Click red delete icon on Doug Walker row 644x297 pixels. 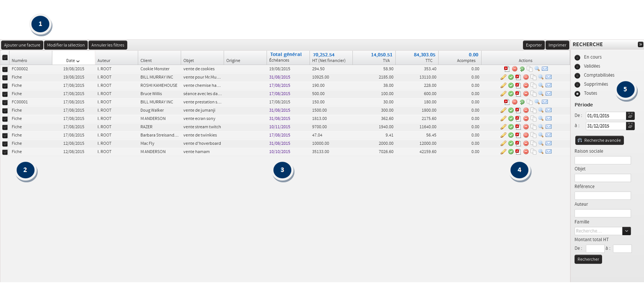coord(526,110)
